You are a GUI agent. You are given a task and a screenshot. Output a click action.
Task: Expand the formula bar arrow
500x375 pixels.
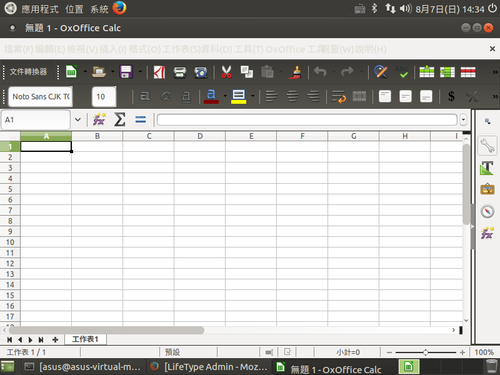coord(463,119)
